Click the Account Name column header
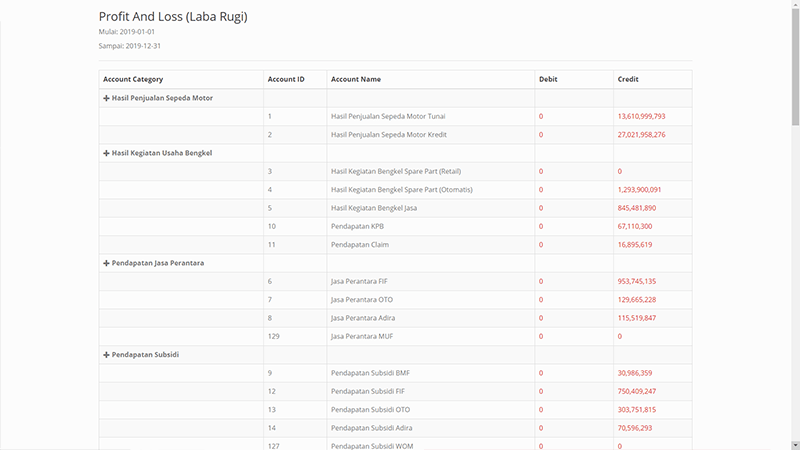 click(x=356, y=79)
